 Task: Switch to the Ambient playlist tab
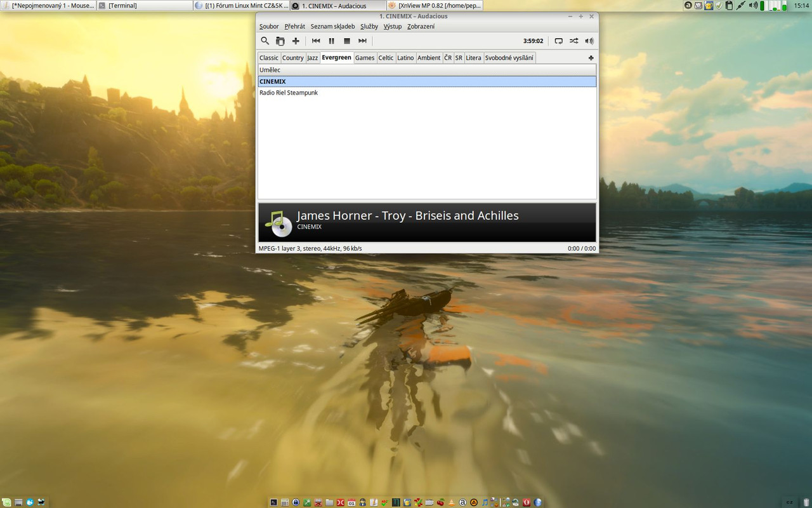tap(429, 58)
